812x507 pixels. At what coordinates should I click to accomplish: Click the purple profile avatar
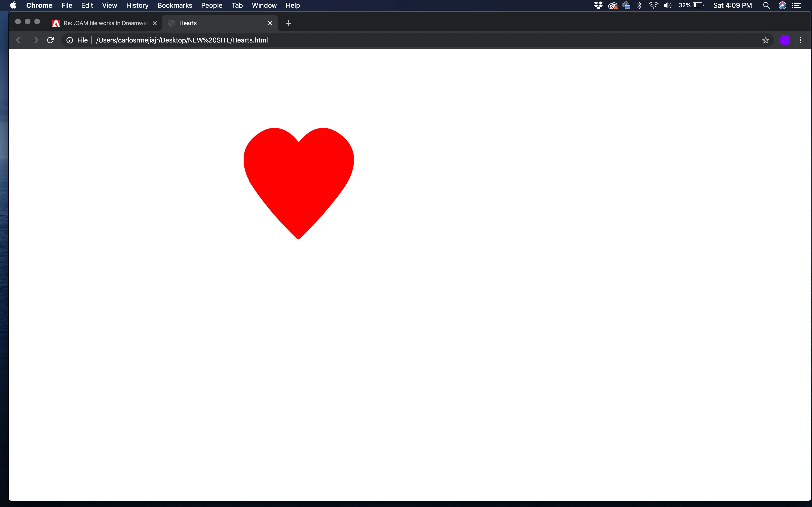coord(784,40)
